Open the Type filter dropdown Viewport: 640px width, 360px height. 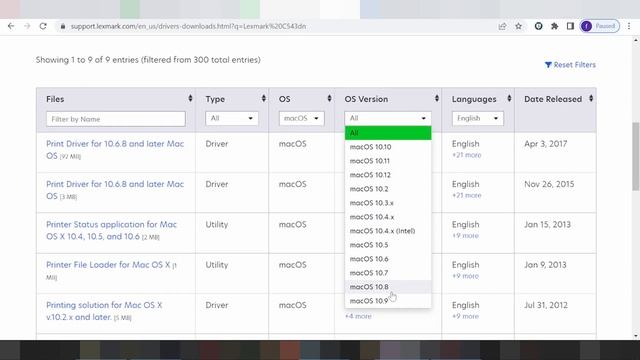[232, 118]
